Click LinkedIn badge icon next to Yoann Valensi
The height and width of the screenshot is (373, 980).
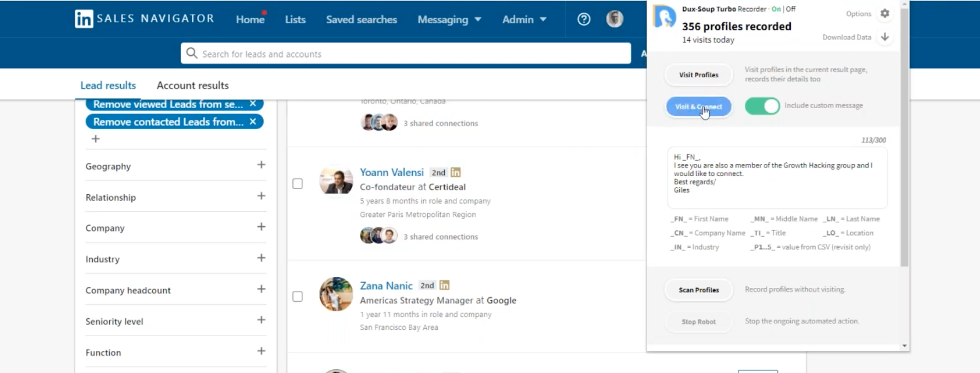[x=456, y=172]
